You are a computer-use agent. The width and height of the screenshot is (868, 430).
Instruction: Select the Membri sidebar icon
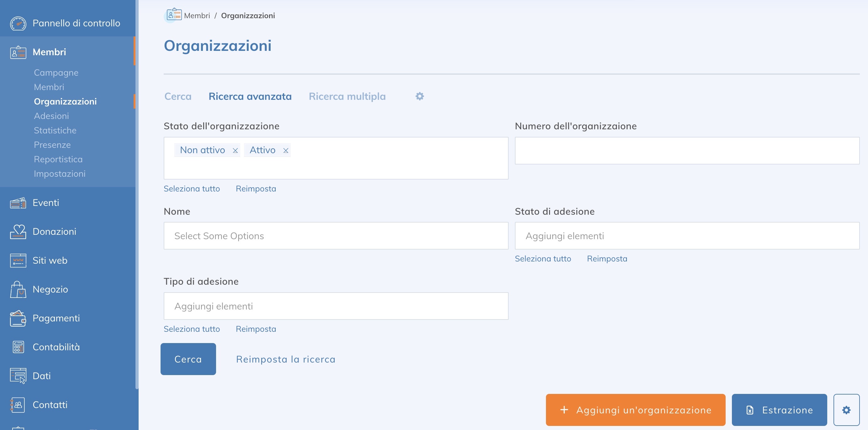(x=18, y=52)
